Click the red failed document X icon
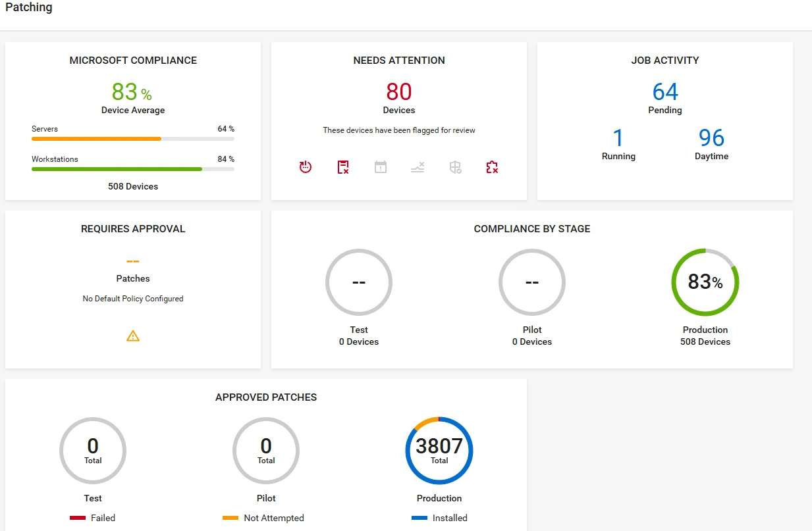 coord(342,167)
